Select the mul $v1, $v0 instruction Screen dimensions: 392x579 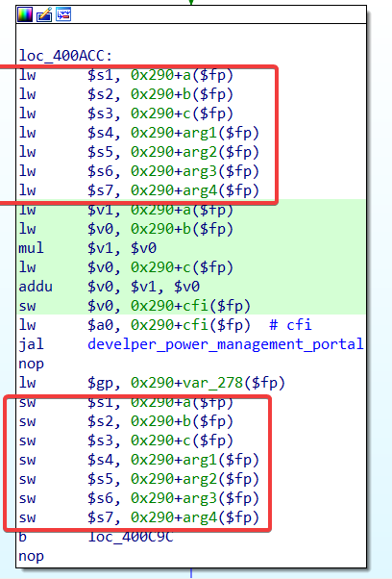point(87,248)
